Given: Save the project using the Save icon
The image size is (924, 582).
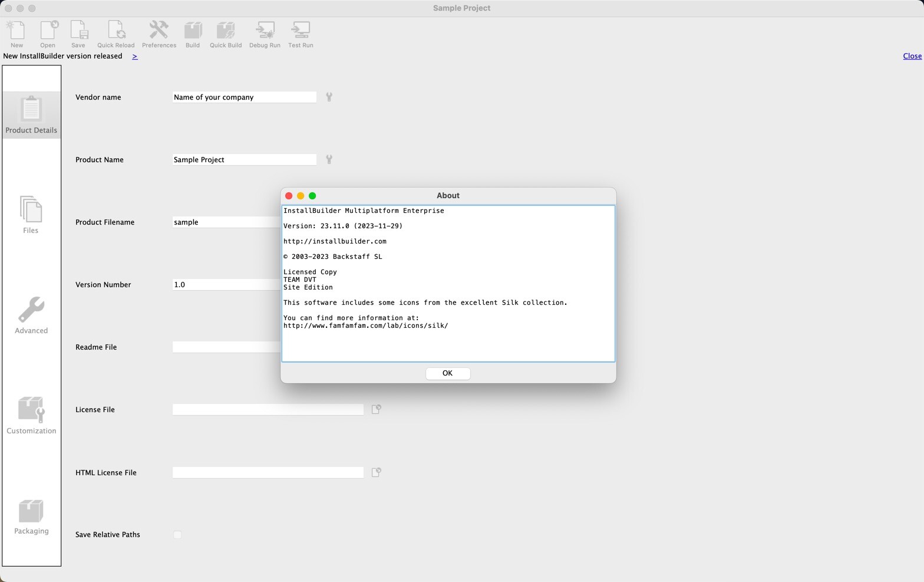Looking at the screenshot, I should click(x=78, y=34).
